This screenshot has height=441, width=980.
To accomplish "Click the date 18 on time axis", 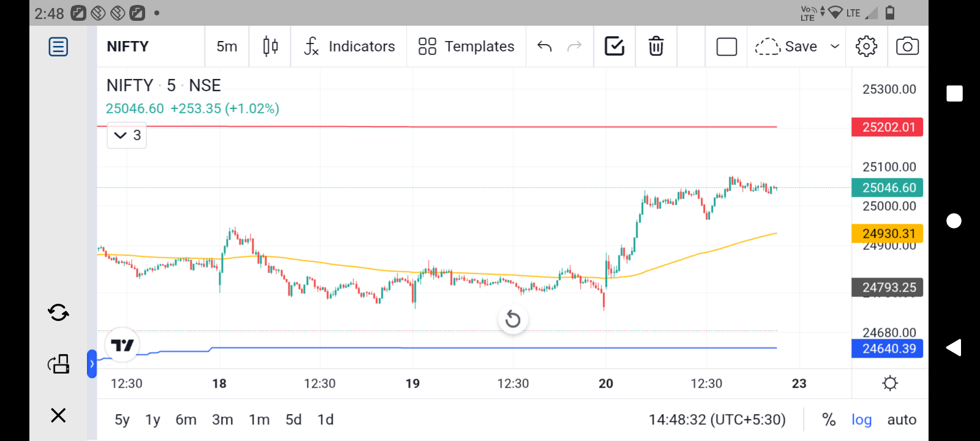I will pyautogui.click(x=219, y=383).
